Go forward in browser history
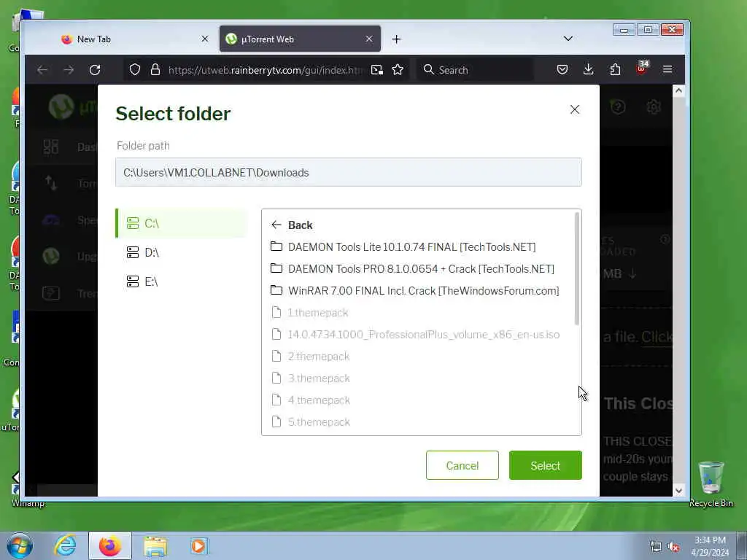This screenshot has height=560, width=747. pyautogui.click(x=69, y=70)
